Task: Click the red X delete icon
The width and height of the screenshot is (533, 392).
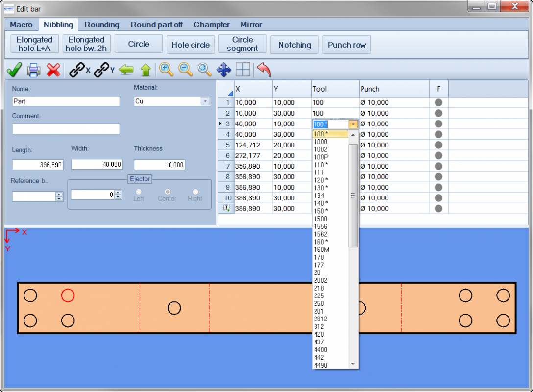Action: tap(53, 70)
